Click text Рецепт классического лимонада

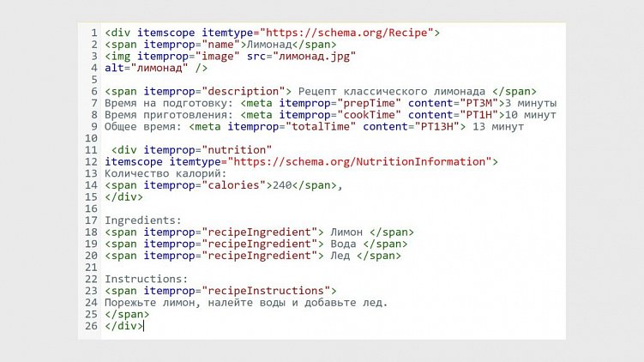click(391, 91)
